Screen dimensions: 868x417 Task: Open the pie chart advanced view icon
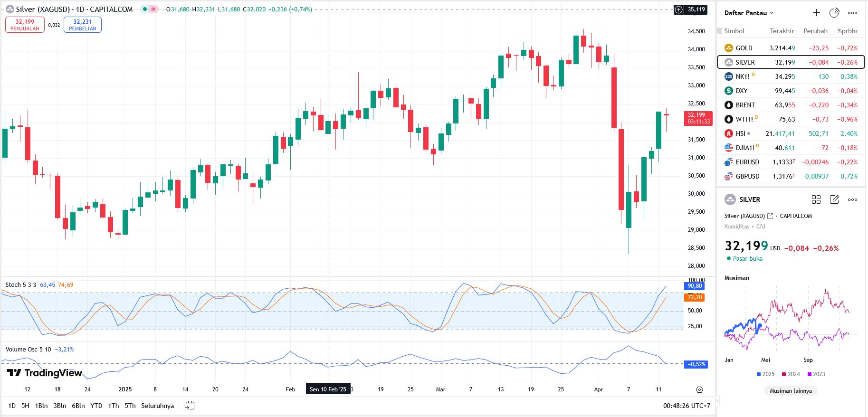tap(834, 13)
